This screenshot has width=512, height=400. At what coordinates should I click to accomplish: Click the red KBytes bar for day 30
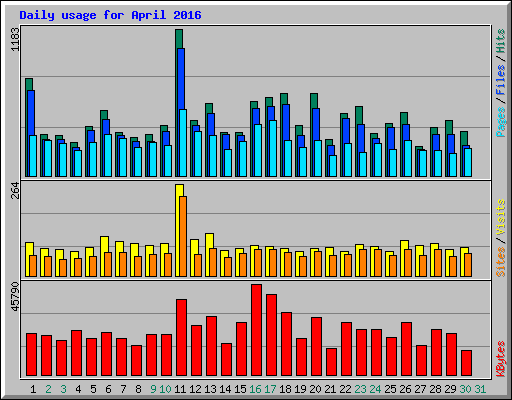coord(466,363)
